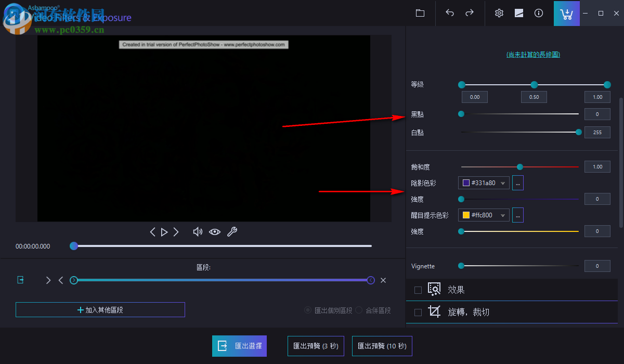Enable the 效果 effects checkbox
Image resolution: width=624 pixels, height=364 pixels.
[x=418, y=290]
